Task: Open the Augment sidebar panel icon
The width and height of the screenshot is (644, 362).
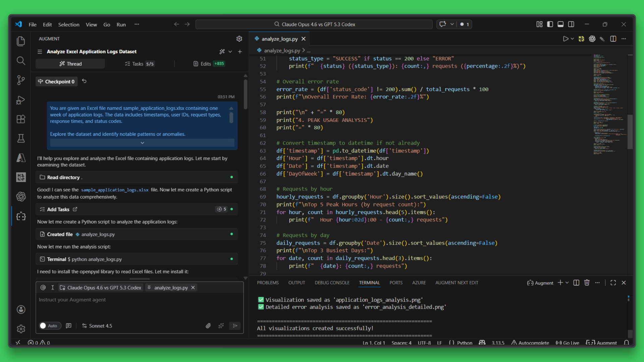Action: 21,216
